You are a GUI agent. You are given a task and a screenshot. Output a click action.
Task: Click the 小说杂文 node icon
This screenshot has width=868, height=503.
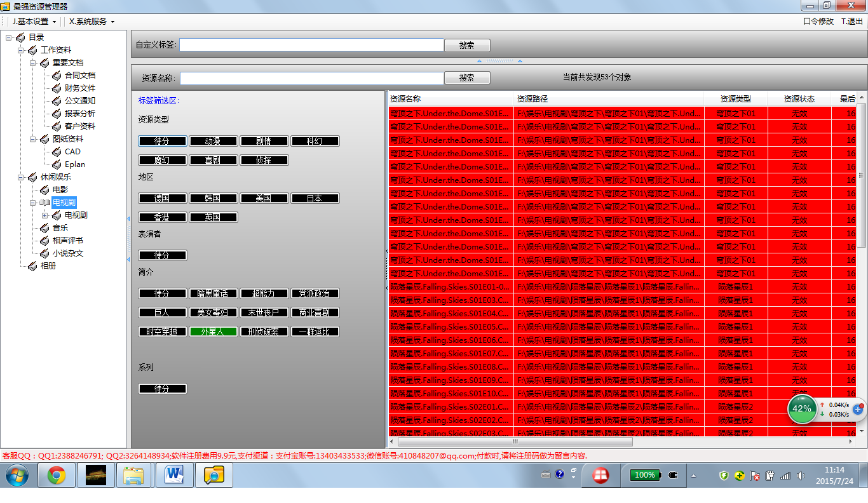pyautogui.click(x=44, y=253)
